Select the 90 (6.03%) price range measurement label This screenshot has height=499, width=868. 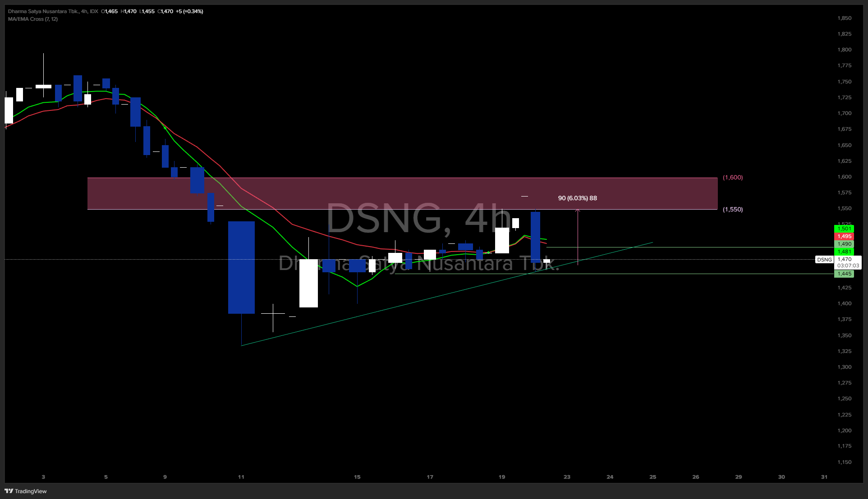pyautogui.click(x=577, y=198)
